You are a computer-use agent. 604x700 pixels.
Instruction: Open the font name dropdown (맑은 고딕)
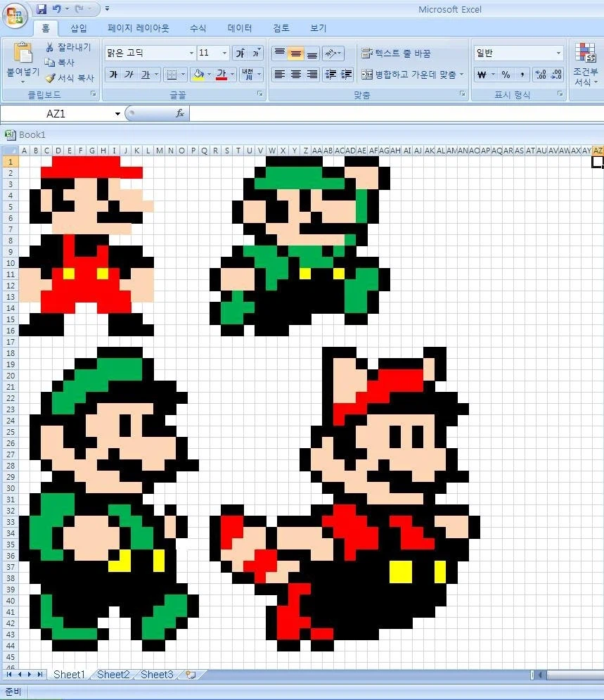pyautogui.click(x=191, y=53)
